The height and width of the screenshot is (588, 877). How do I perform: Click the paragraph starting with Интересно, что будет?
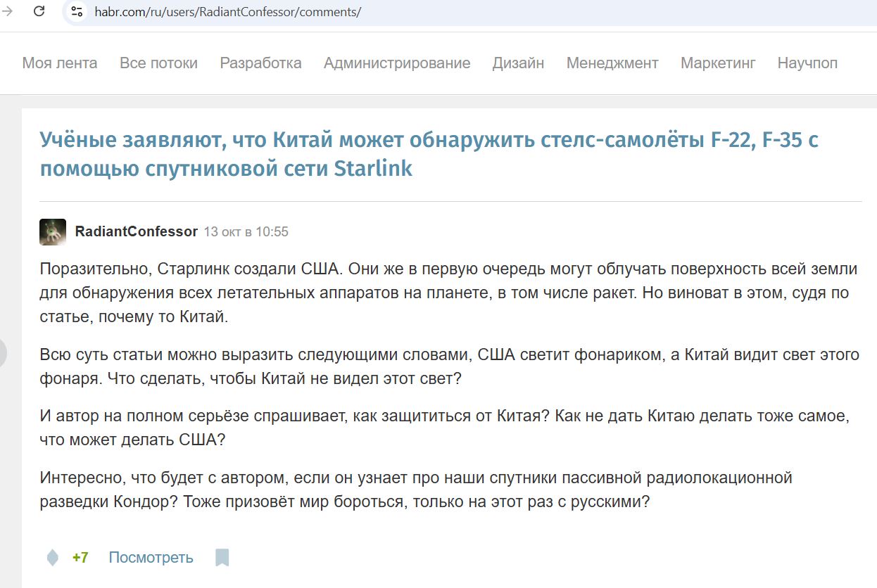pos(416,490)
